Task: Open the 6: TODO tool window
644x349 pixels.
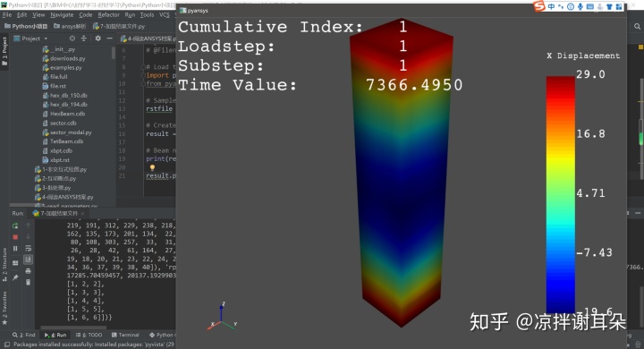Action: [89, 335]
